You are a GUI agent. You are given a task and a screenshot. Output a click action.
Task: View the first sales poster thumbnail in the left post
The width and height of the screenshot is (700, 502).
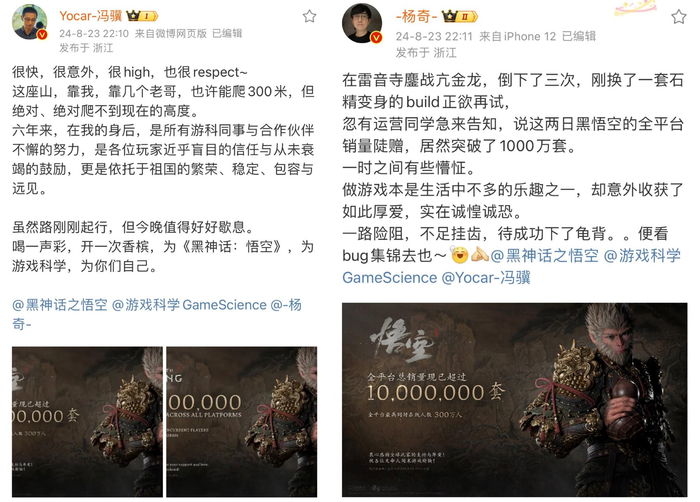point(87,422)
